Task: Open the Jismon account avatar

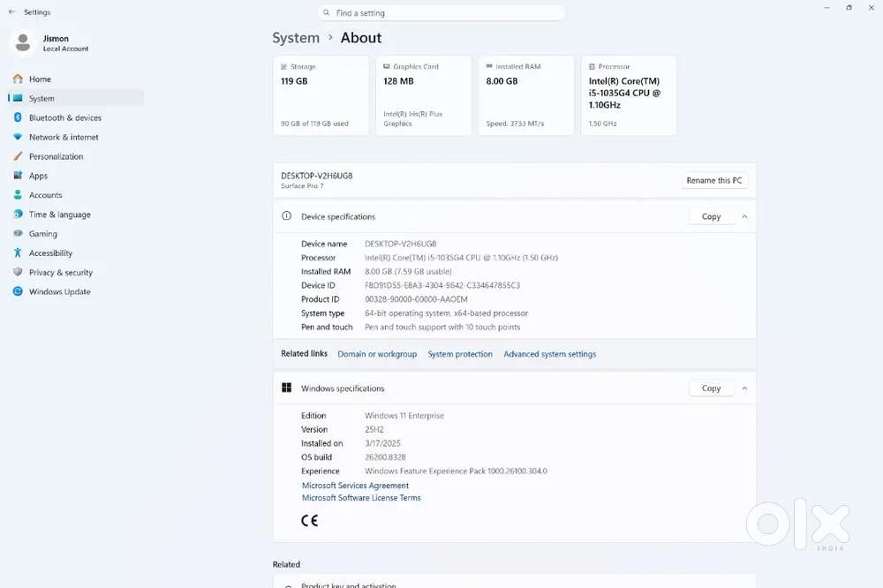Action: coord(23,42)
